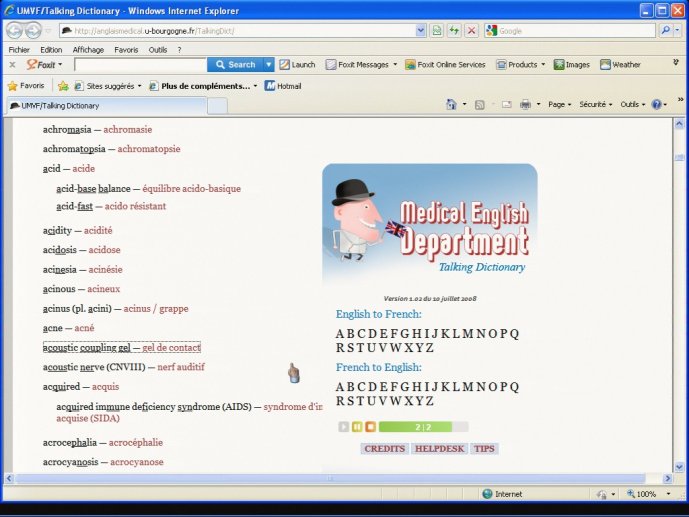Click the browser Forward arrow button

(x=33, y=31)
